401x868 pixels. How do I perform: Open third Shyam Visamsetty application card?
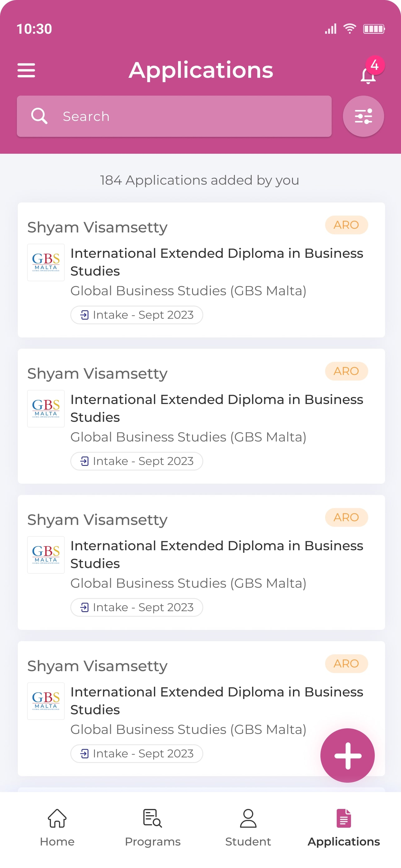point(201,562)
